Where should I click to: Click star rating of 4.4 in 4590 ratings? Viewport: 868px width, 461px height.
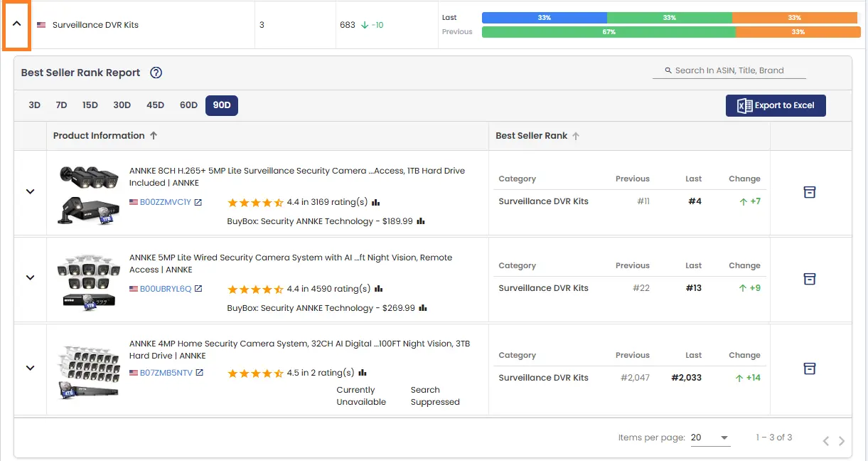[255, 290]
